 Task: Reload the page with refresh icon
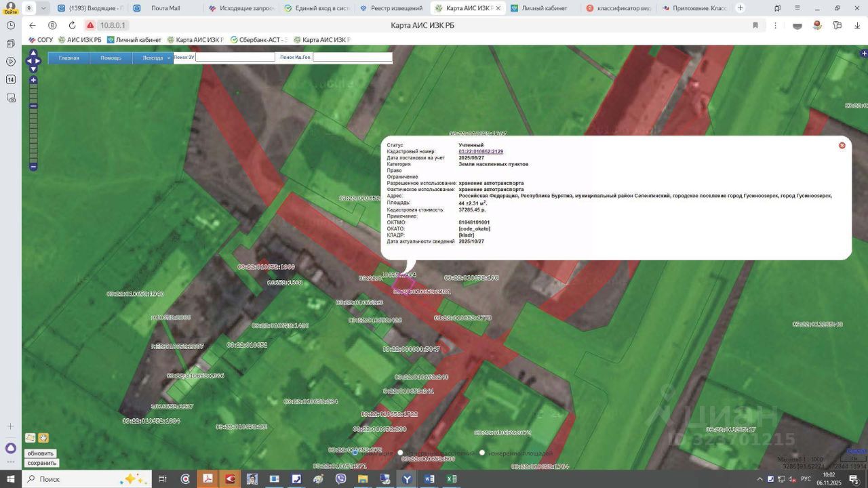[x=72, y=25]
